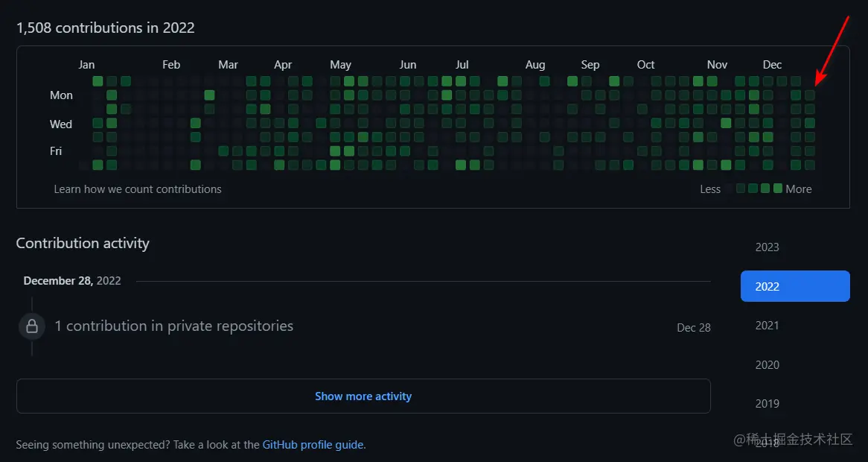This screenshot has width=868, height=462.
Task: Open the 2021 activity year
Action: coord(767,326)
